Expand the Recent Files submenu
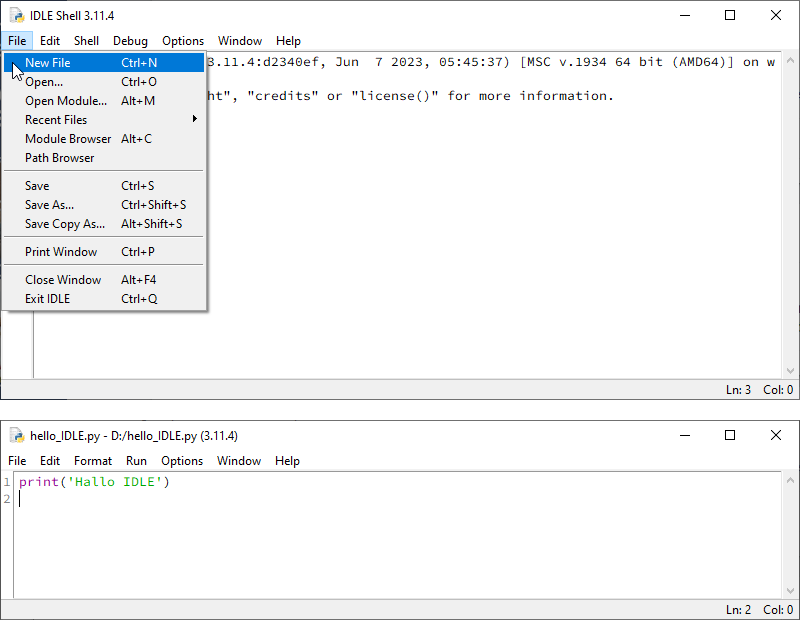800x620 pixels. pyautogui.click(x=104, y=119)
